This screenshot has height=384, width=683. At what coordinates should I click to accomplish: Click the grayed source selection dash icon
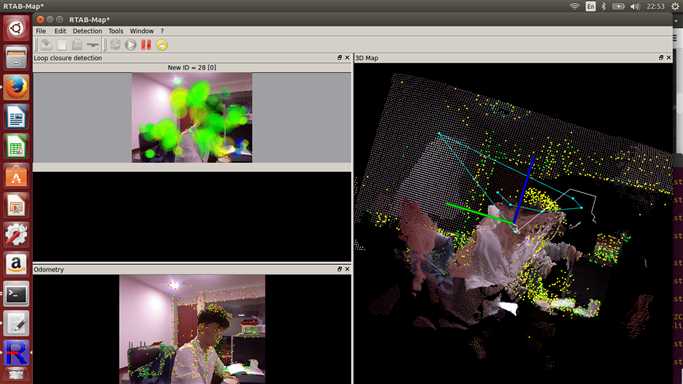click(x=92, y=44)
